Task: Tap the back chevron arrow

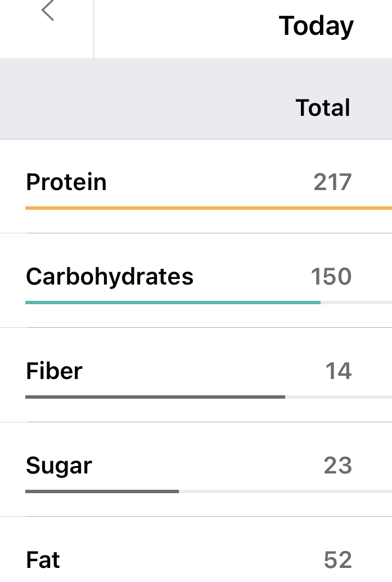Action: 48,11
